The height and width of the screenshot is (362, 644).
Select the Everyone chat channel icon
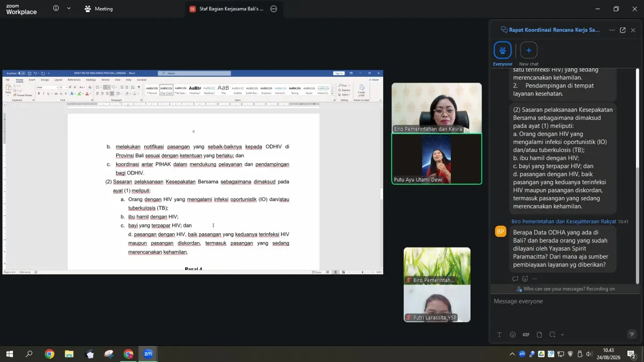coord(502,50)
